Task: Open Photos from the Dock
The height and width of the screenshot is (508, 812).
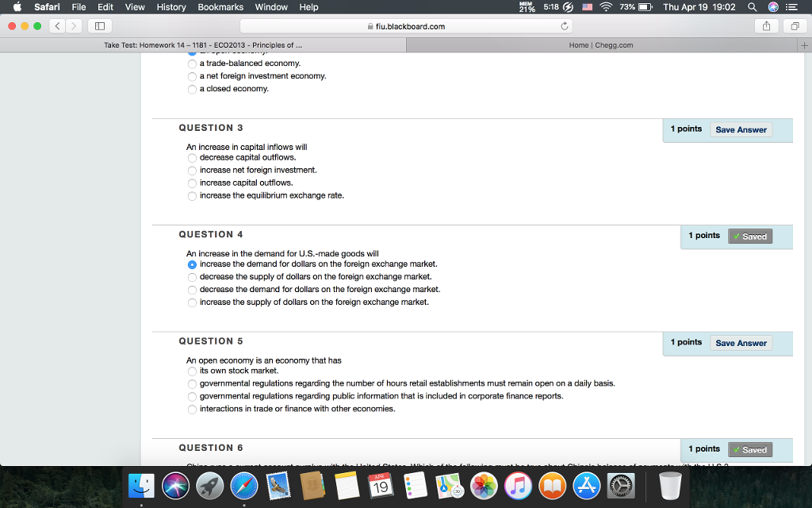Action: click(x=484, y=485)
